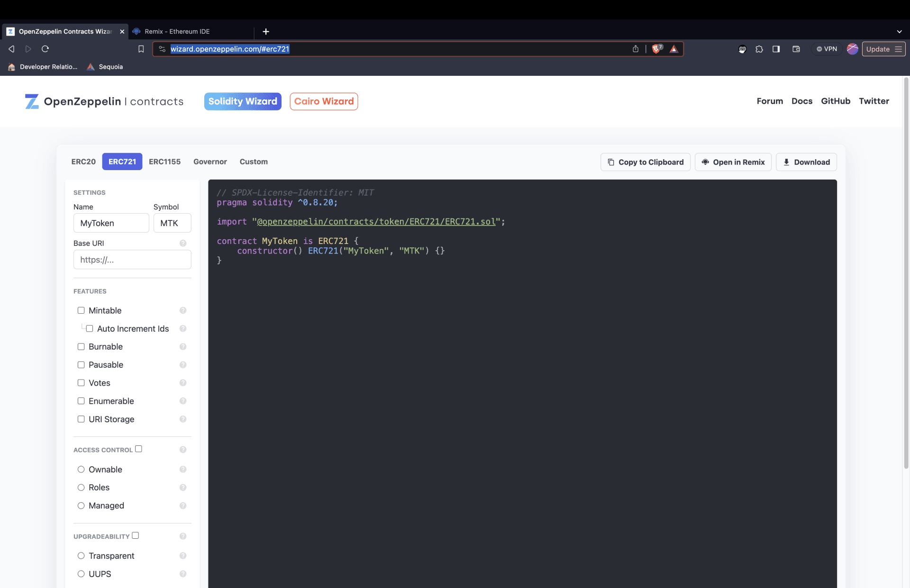Viewport: 910px width, 588px height.
Task: Switch to the Remix - Ethereum IDE tab
Action: click(x=177, y=32)
